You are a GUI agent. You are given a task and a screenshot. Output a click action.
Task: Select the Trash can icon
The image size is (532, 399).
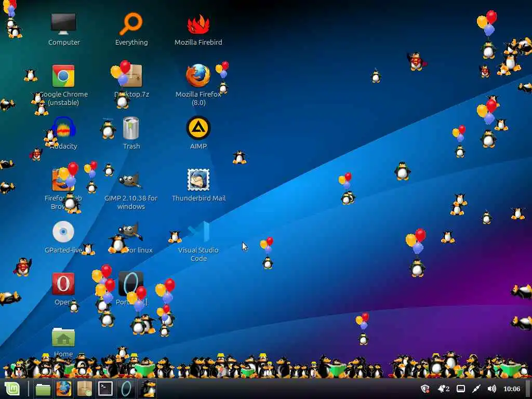pos(131,128)
